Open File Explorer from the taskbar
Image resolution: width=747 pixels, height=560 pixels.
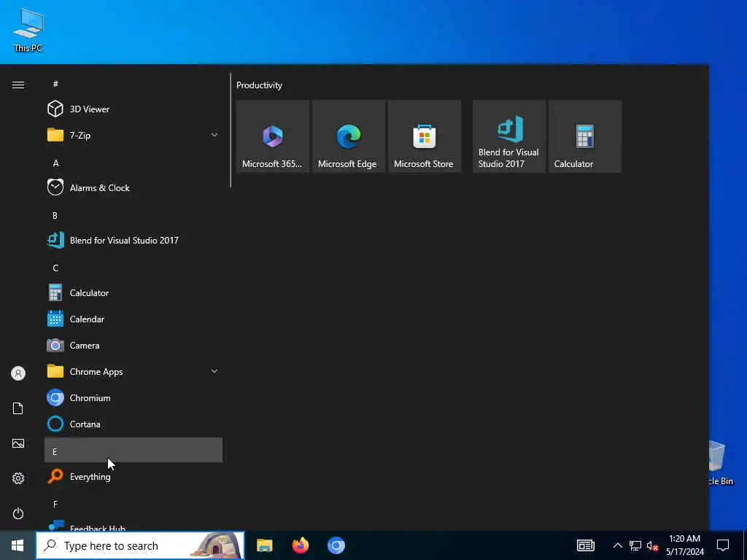[264, 545]
